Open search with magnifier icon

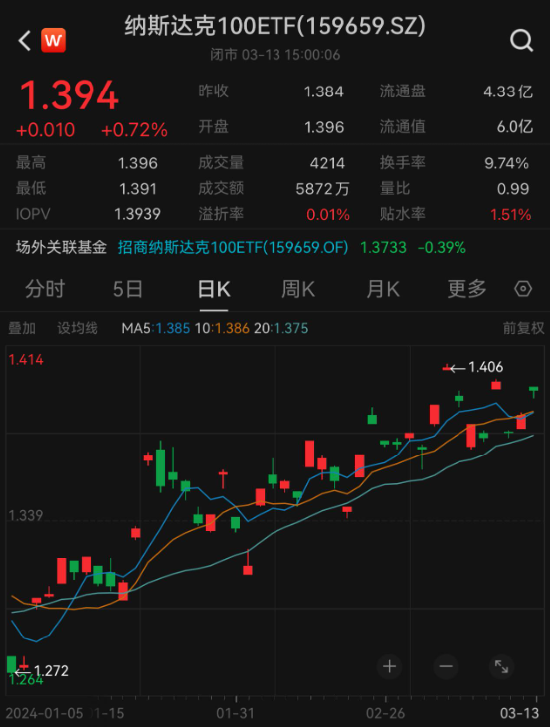[x=521, y=41]
